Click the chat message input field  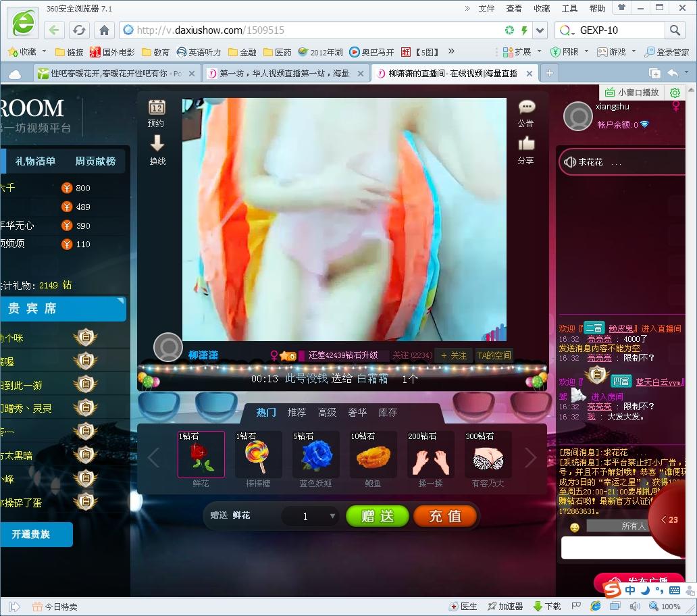(622, 548)
